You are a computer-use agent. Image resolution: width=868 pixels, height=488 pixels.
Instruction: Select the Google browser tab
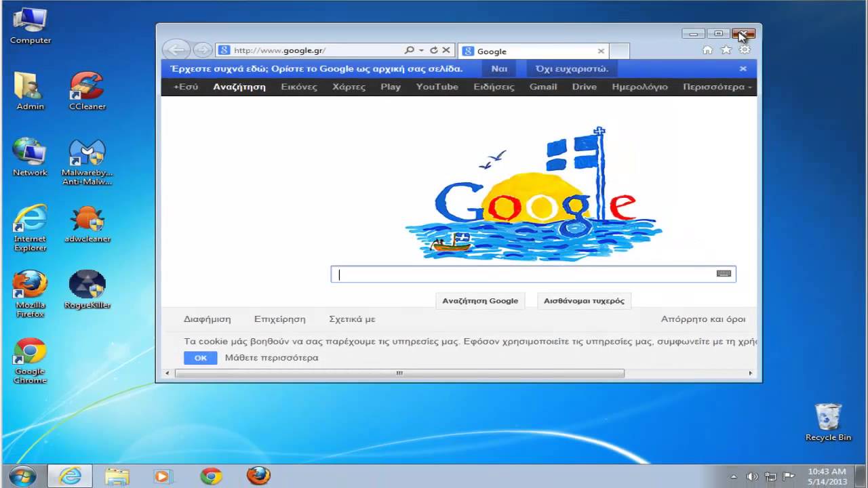534,51
